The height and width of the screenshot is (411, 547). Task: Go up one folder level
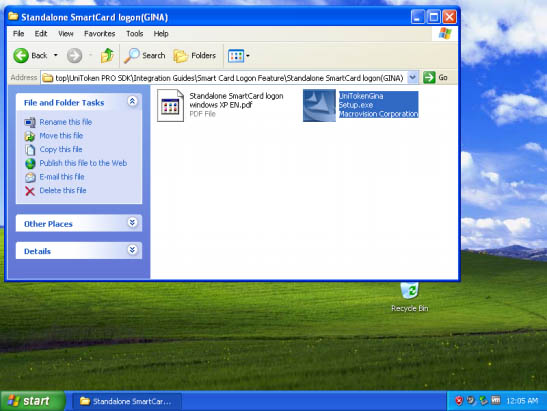(107, 55)
